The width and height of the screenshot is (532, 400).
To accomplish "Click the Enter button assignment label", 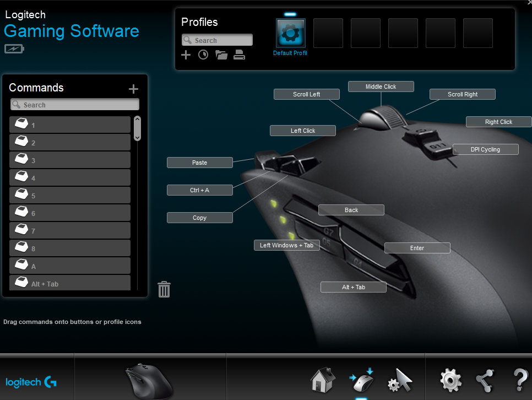I will [417, 248].
